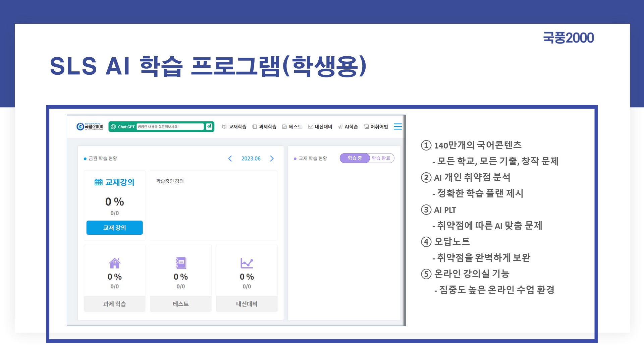
Task: Click the Chat GPT send arrow icon
Action: [x=209, y=126]
